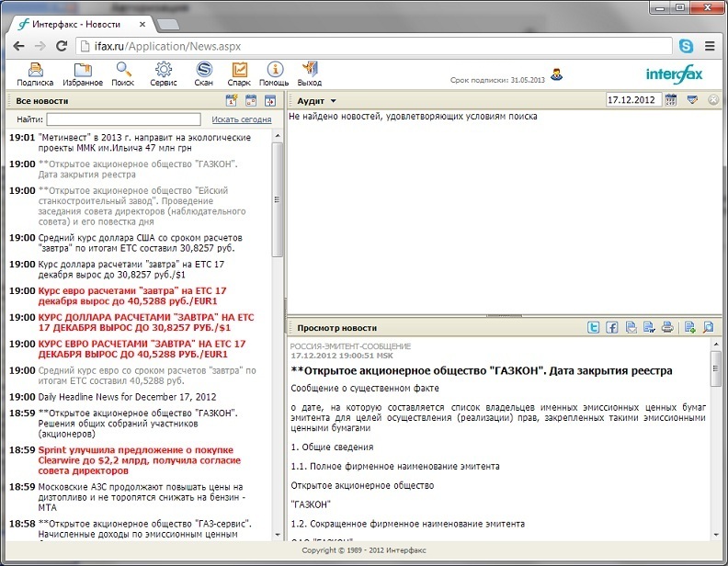728x566 pixels.
Task: Open the Ейский станкостроительный завод news item
Action: pos(142,206)
